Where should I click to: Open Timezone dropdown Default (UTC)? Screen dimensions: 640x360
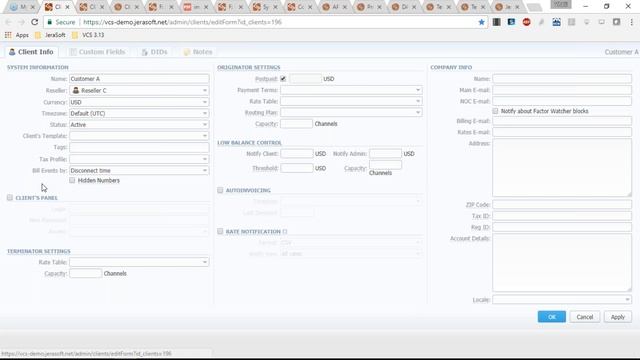[x=139, y=113]
